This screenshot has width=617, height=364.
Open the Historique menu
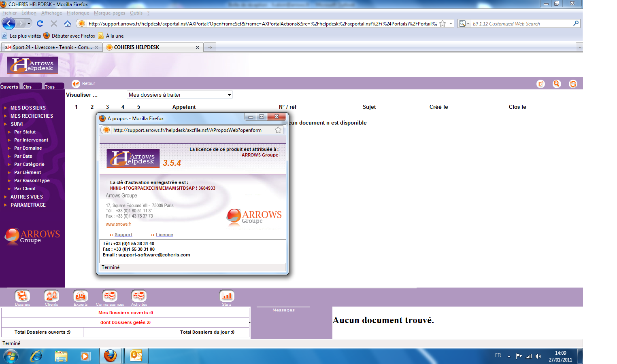coord(78,13)
